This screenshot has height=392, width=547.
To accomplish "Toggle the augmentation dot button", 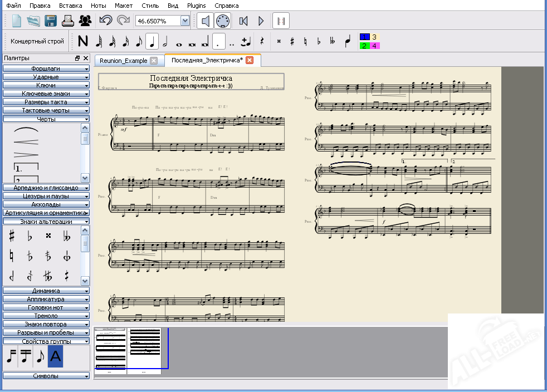I will [219, 41].
